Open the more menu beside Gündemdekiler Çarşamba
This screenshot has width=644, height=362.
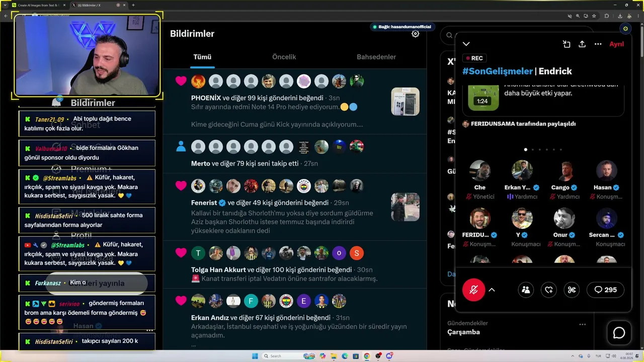coord(582,324)
